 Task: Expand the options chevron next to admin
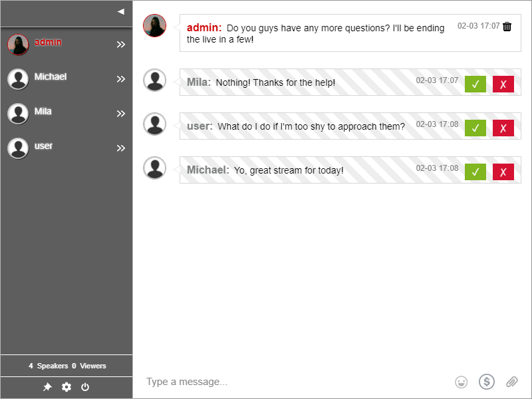pos(121,45)
